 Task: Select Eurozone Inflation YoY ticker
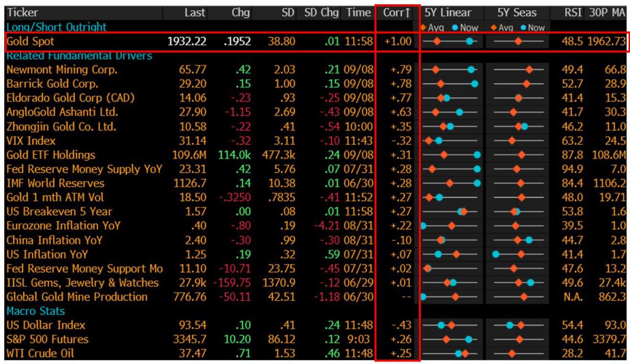click(63, 226)
